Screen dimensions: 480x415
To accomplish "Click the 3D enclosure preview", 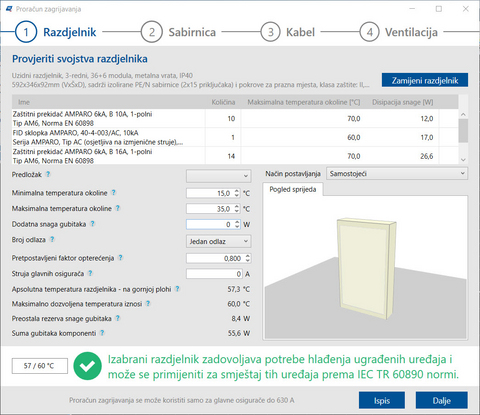I will point(365,267).
